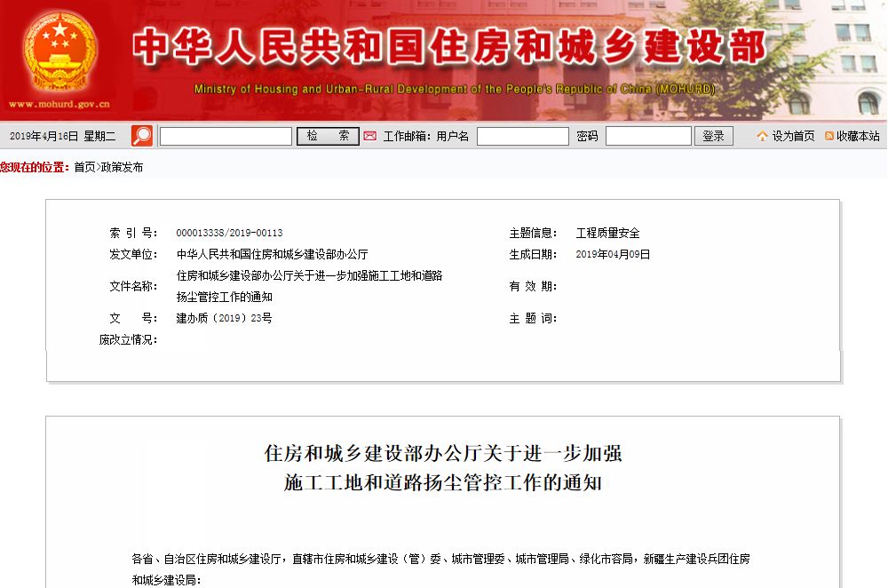Click the national emblem logo
Viewport: 888px width, 588px height.
(59, 52)
